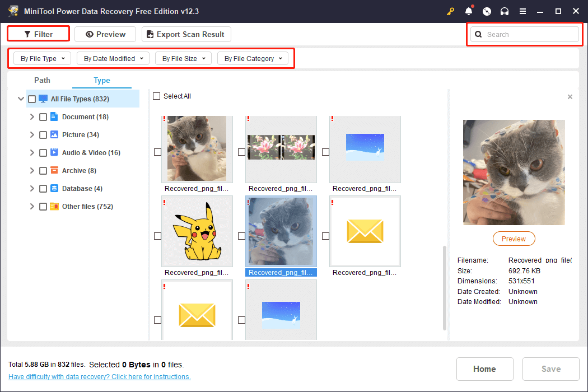
Task: Open the By Date Modified dropdown
Action: [113, 58]
